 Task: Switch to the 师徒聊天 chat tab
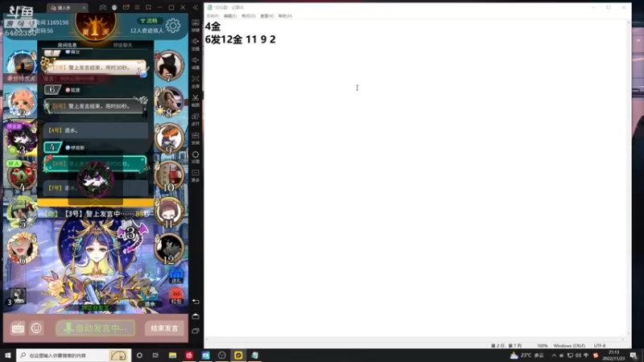point(123,45)
